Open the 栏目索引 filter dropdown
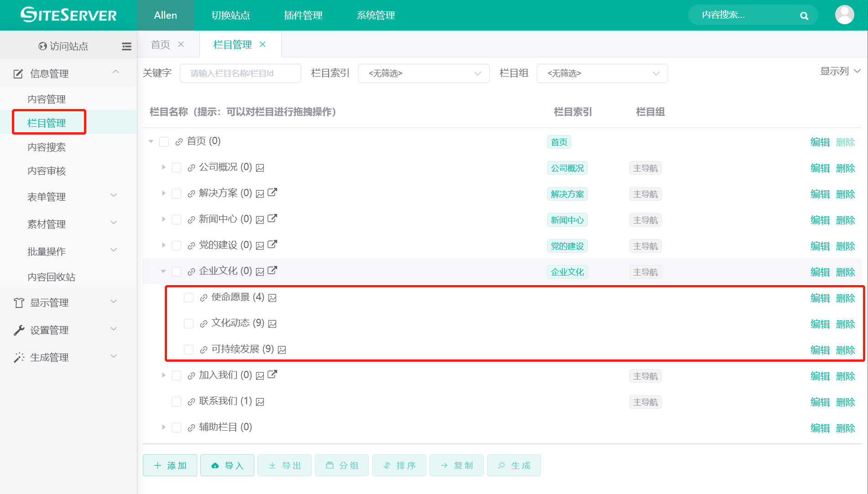 423,73
